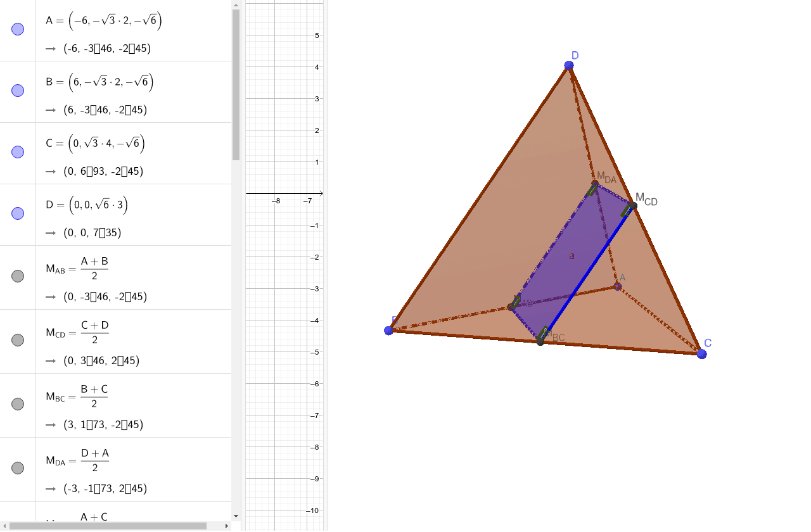Click the algebra panel scroll up arrow

click(236, 4)
